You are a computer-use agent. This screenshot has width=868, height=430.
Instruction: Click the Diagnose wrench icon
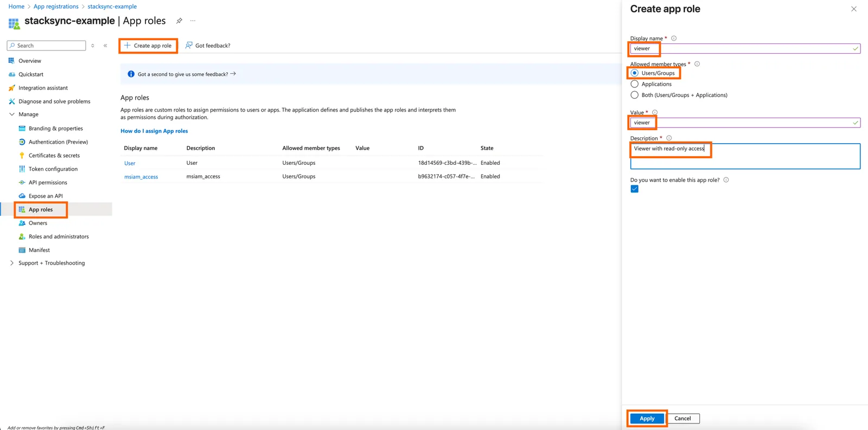click(x=11, y=101)
